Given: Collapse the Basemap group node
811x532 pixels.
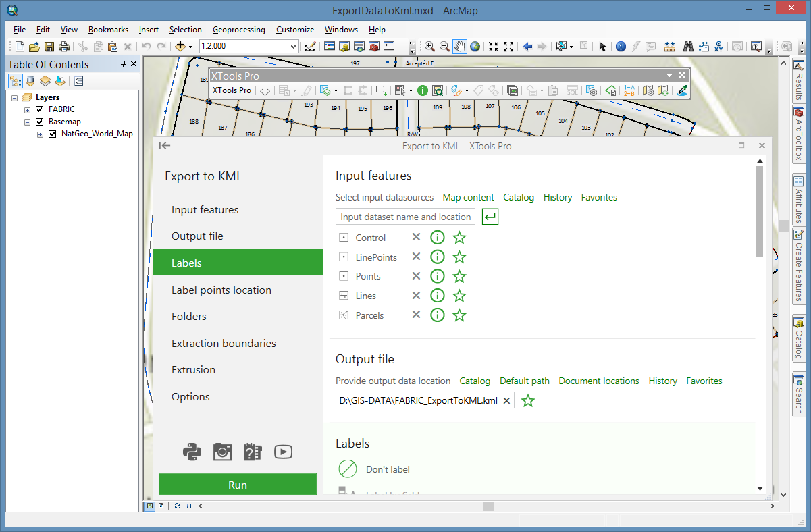Looking at the screenshot, I should (28, 122).
